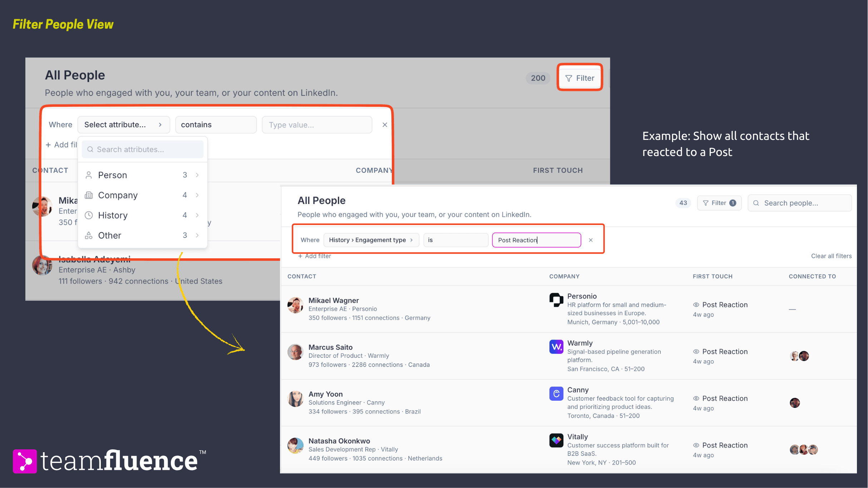The width and height of the screenshot is (868, 488).
Task: Click the 'Search people...' field
Action: point(800,203)
